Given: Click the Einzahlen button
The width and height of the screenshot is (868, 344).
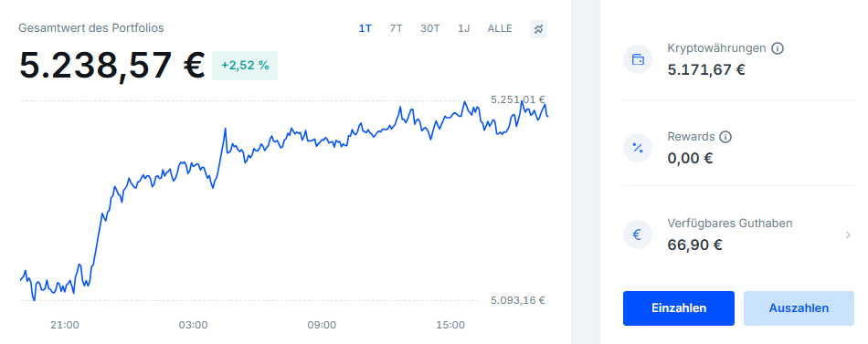Looking at the screenshot, I should point(679,308).
